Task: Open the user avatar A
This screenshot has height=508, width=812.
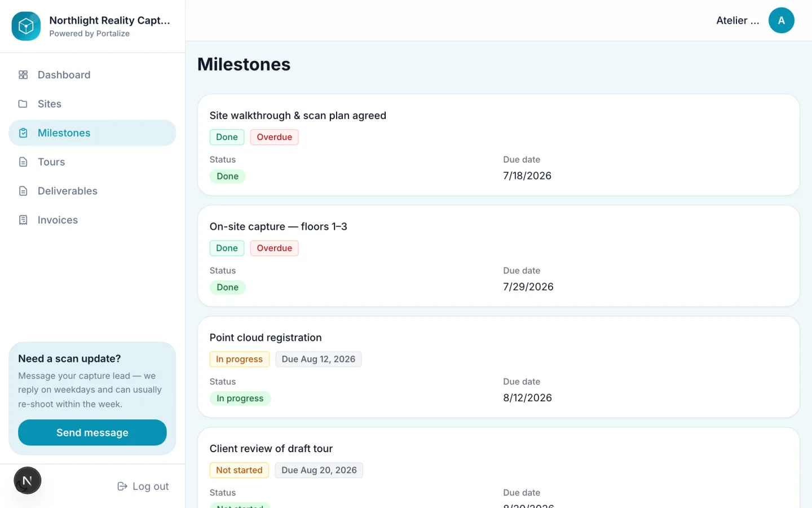Action: 782,20
